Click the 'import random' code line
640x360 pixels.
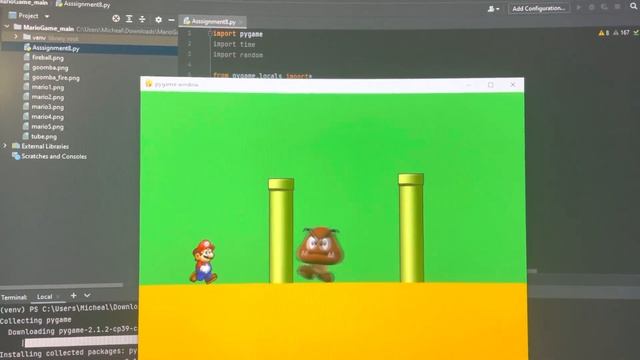(238, 55)
